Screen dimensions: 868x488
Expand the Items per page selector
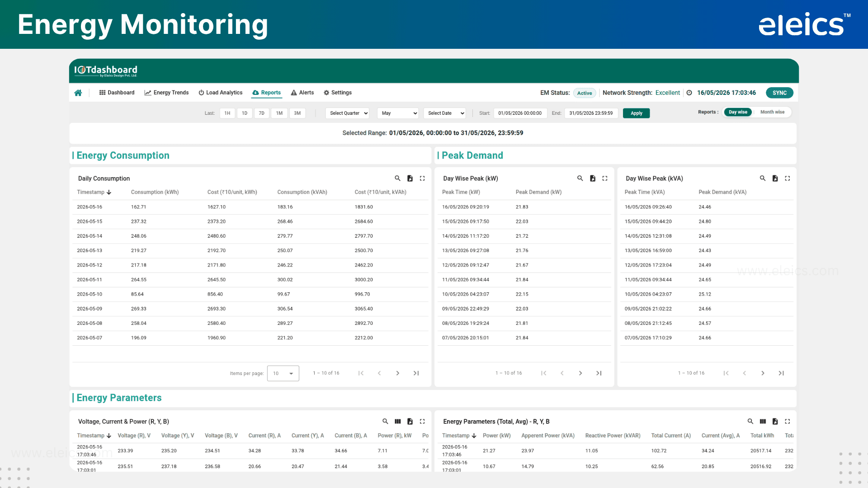tap(283, 374)
